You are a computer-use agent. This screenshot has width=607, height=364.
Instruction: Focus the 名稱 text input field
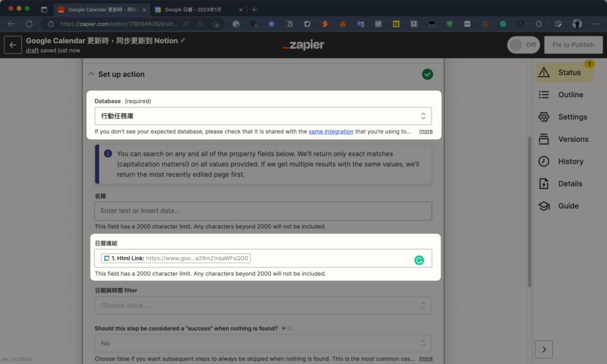pos(263,211)
